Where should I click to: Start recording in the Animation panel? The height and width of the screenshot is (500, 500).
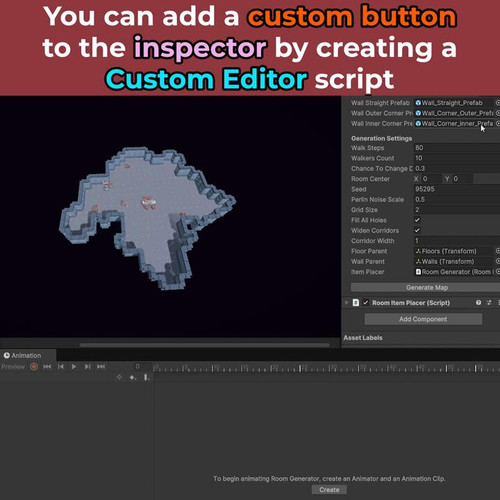click(x=34, y=367)
